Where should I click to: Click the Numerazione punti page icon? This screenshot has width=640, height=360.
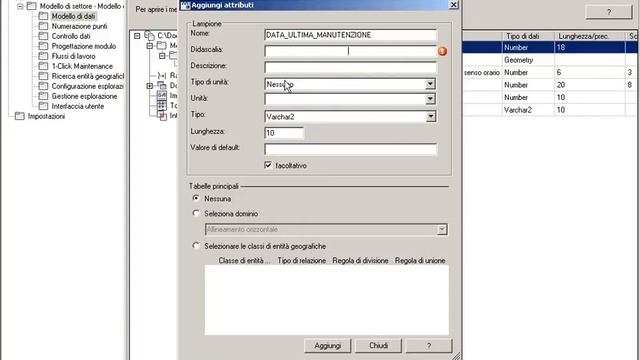coord(43,26)
